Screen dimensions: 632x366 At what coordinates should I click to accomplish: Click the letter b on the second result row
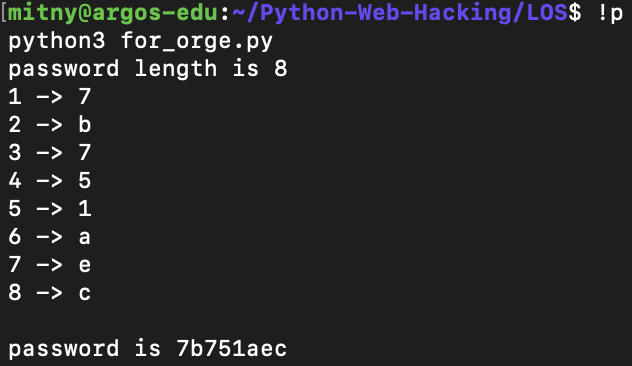(85, 124)
